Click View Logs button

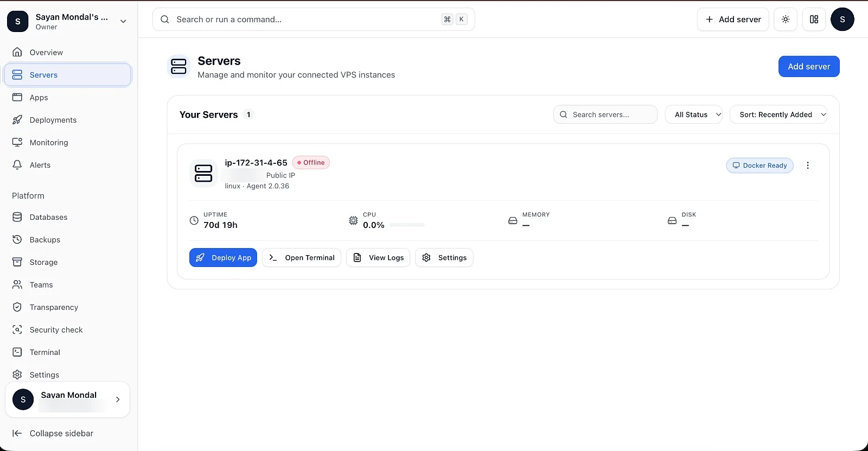[x=378, y=258]
